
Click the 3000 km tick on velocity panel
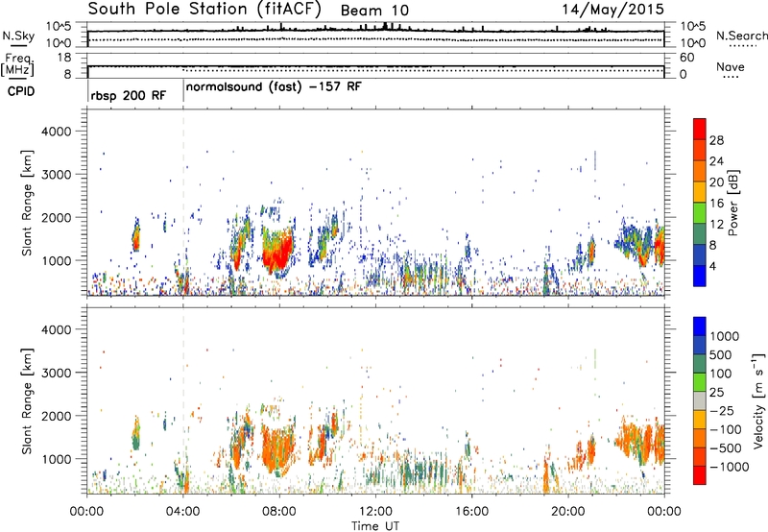point(56,373)
